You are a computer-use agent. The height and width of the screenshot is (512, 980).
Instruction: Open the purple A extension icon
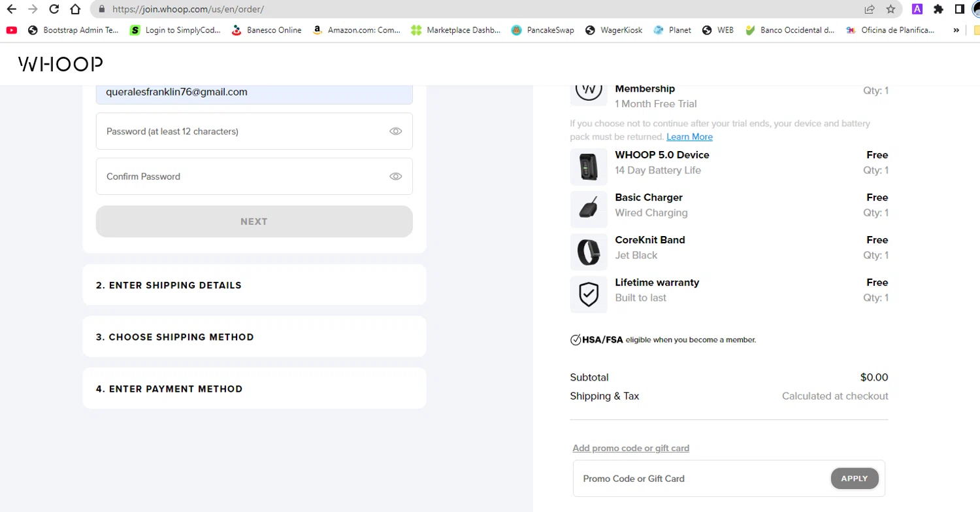point(917,9)
